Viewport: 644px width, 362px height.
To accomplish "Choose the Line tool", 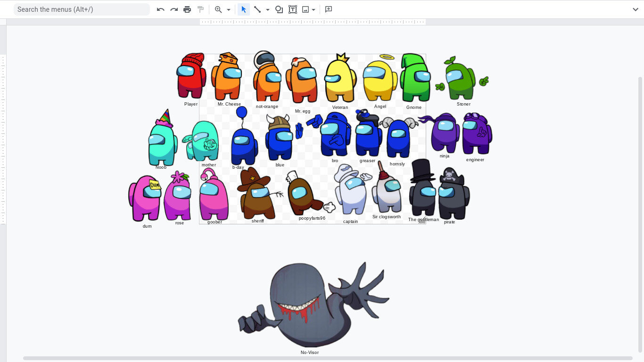I will click(257, 9).
